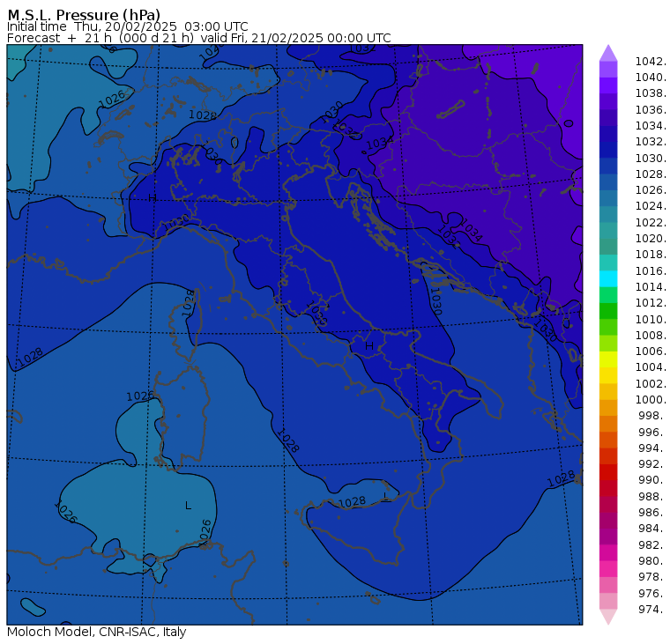670x644 pixels.
Task: Pick the dark green band between 1012 and 1010
Action: click(x=608, y=311)
